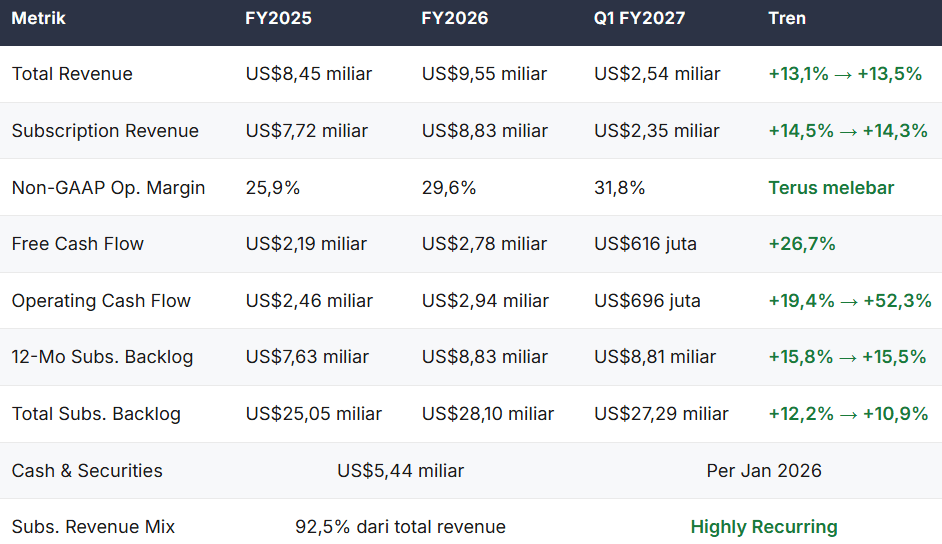Click the 12-Mo Subs. Backlog label
942x544 pixels.
[103, 357]
